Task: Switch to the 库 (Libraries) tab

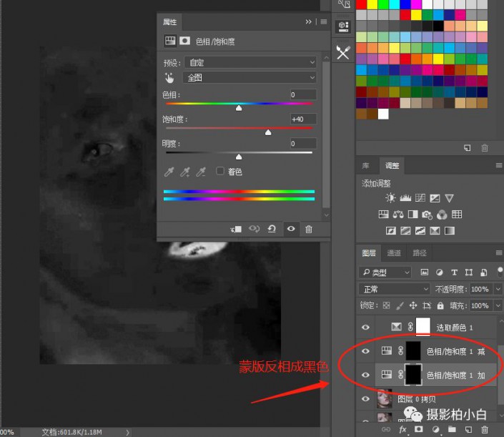Action: [x=366, y=165]
